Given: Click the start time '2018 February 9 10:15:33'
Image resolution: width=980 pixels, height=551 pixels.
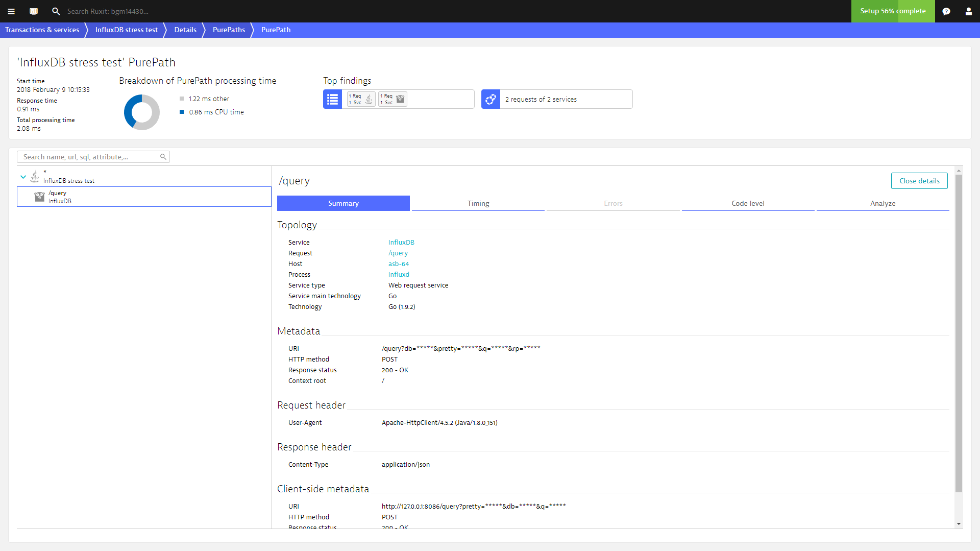Looking at the screenshot, I should (53, 90).
